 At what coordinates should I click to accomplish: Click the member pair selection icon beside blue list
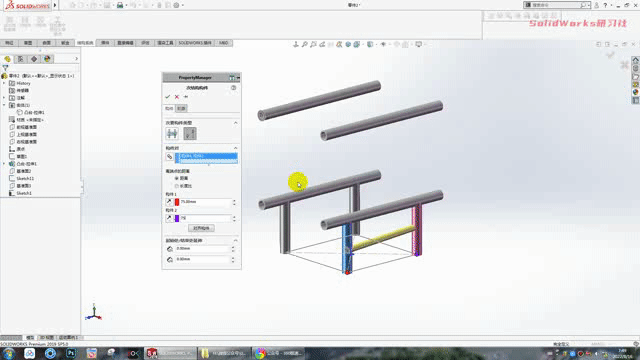tap(169, 157)
